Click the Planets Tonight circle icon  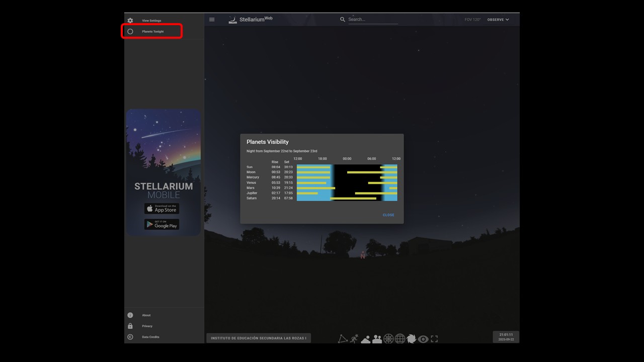(130, 32)
